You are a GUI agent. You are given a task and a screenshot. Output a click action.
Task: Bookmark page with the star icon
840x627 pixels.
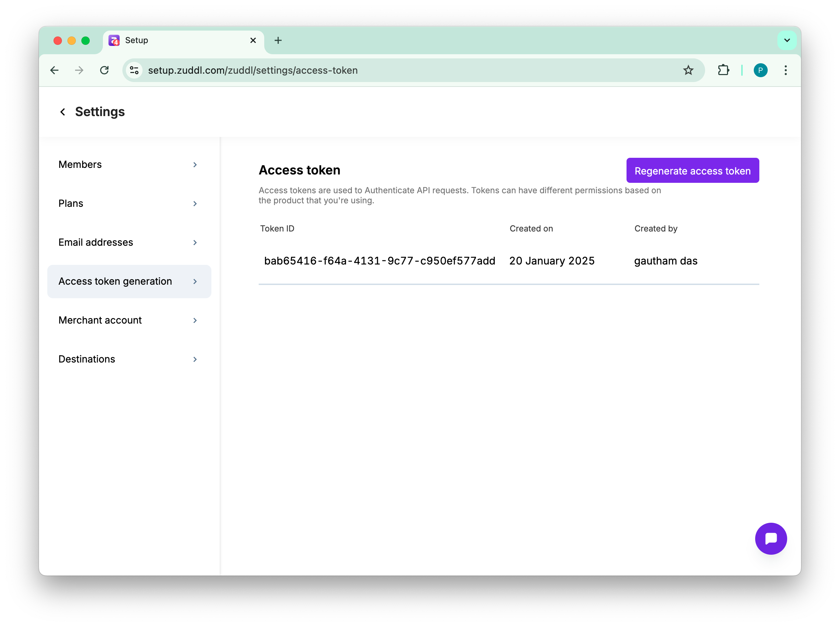688,70
